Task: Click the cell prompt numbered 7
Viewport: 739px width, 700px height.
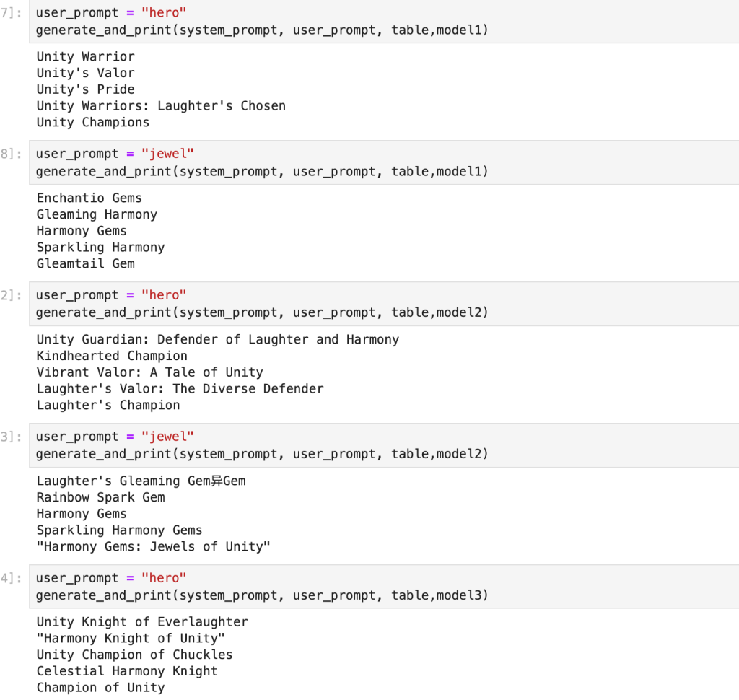Action: [x=12, y=13]
